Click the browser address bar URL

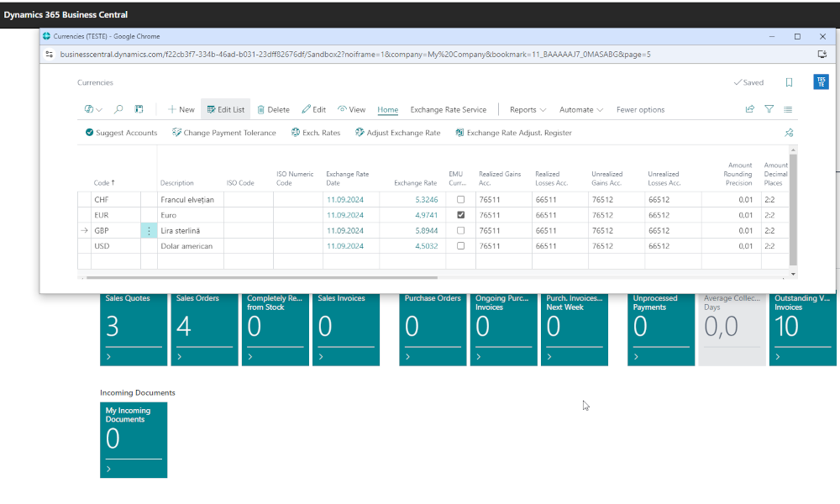(355, 54)
